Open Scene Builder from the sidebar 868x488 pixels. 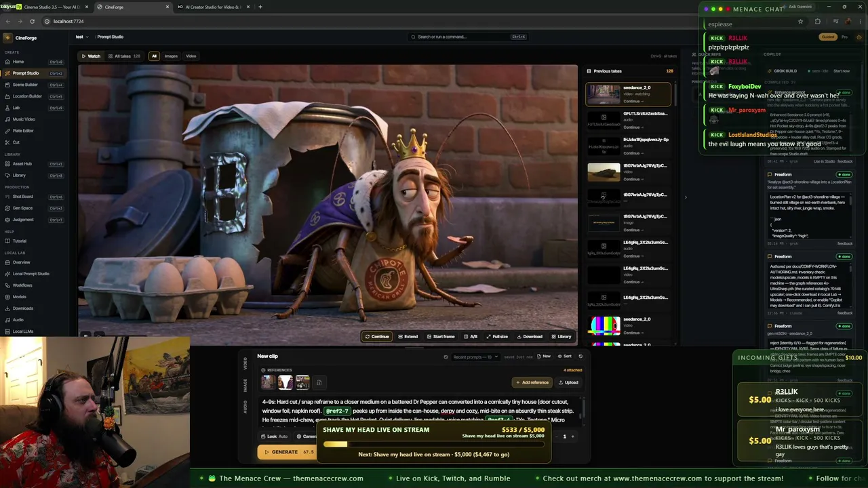34,85
